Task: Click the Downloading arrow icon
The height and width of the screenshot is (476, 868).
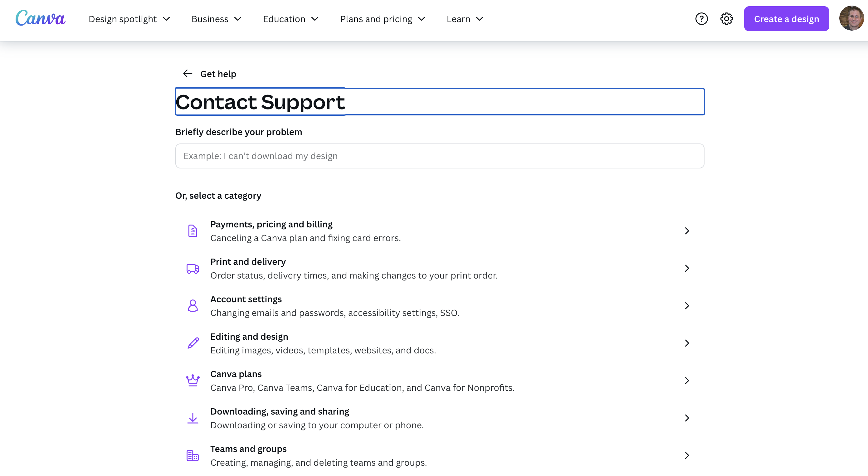Action: pyautogui.click(x=193, y=418)
